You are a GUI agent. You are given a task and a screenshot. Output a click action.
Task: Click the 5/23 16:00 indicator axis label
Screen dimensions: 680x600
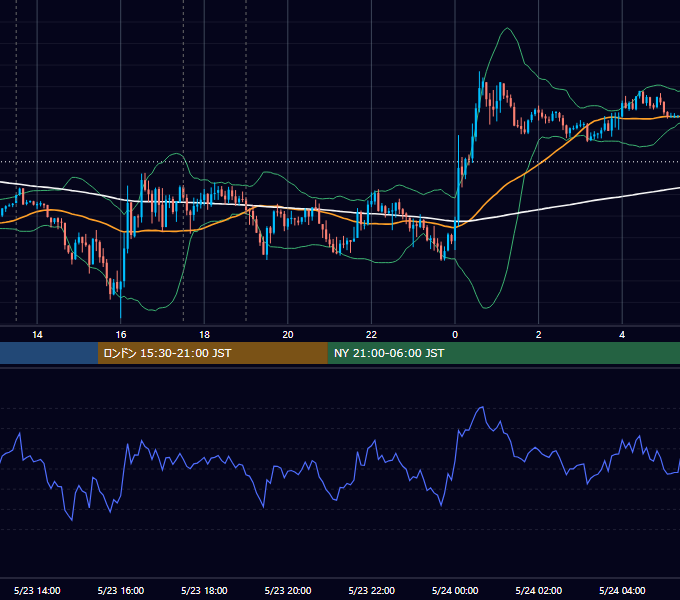(121, 590)
